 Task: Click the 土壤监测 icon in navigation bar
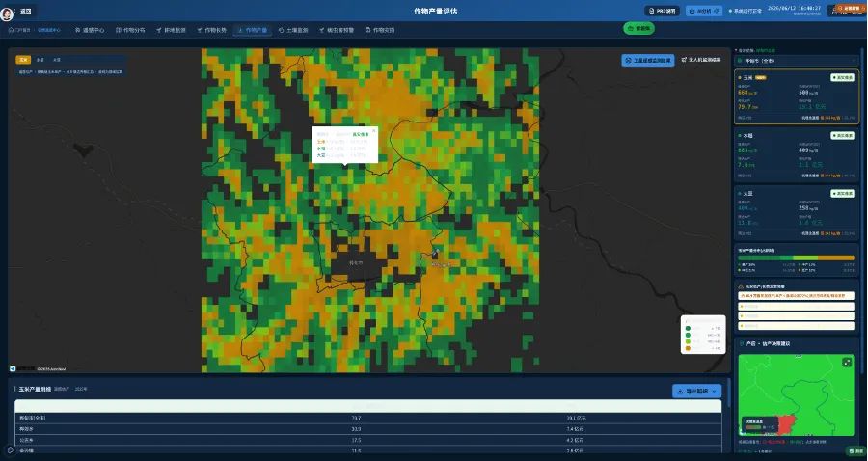pos(282,30)
